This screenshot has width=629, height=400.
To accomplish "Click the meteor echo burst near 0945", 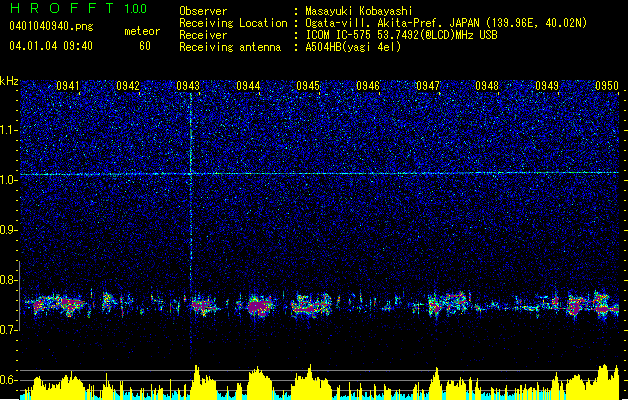I will point(311,305).
